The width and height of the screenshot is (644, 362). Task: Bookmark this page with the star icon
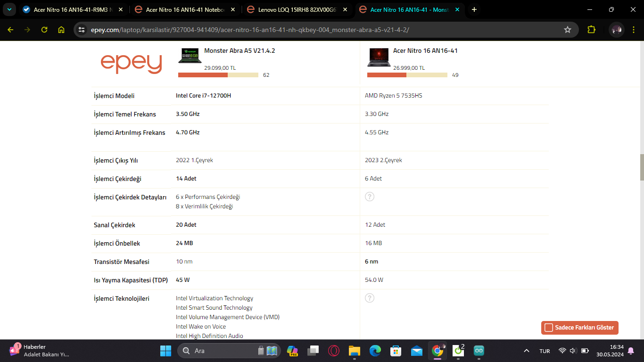(568, 30)
